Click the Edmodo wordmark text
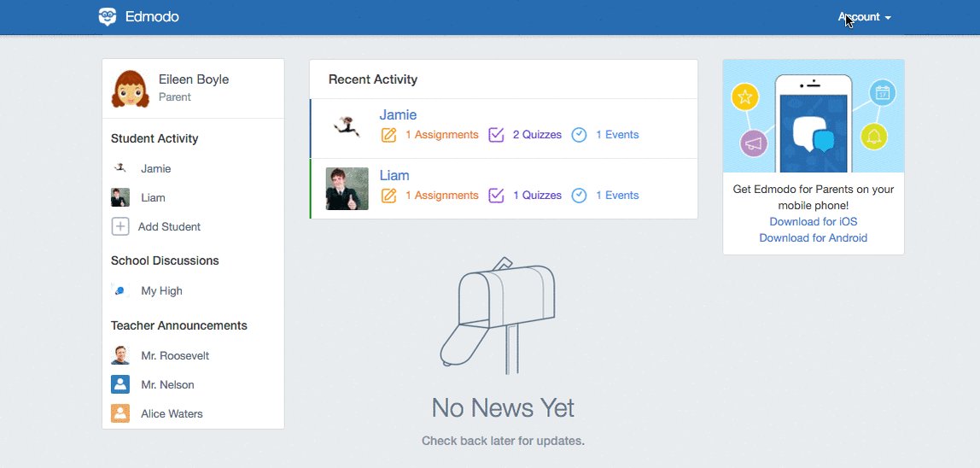This screenshot has width=980, height=468. pos(152,17)
